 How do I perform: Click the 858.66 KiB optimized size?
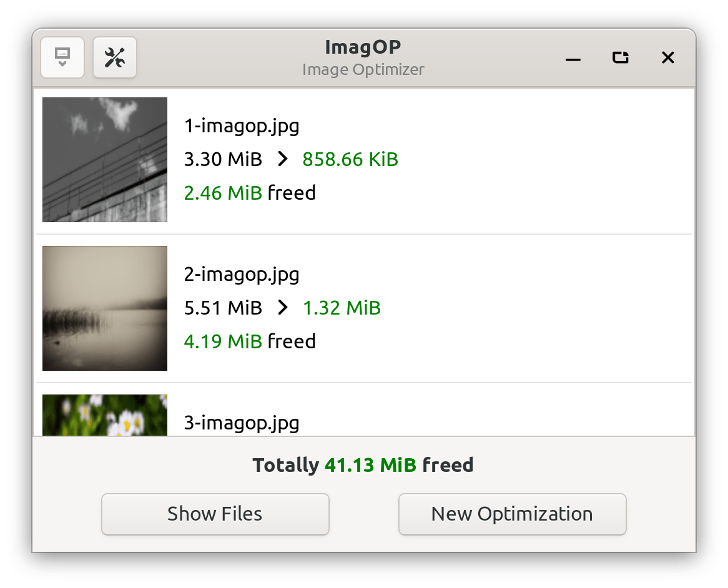pyautogui.click(x=350, y=159)
